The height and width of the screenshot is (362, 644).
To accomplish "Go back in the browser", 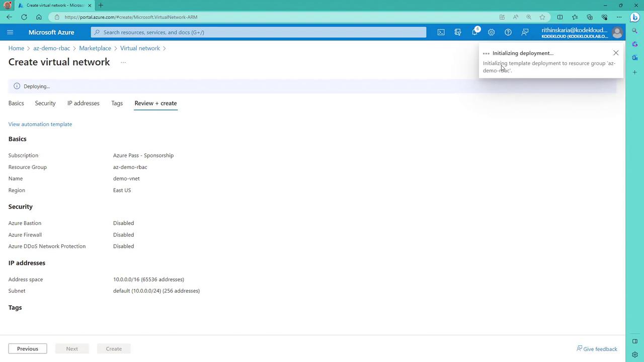I will 10,17.
